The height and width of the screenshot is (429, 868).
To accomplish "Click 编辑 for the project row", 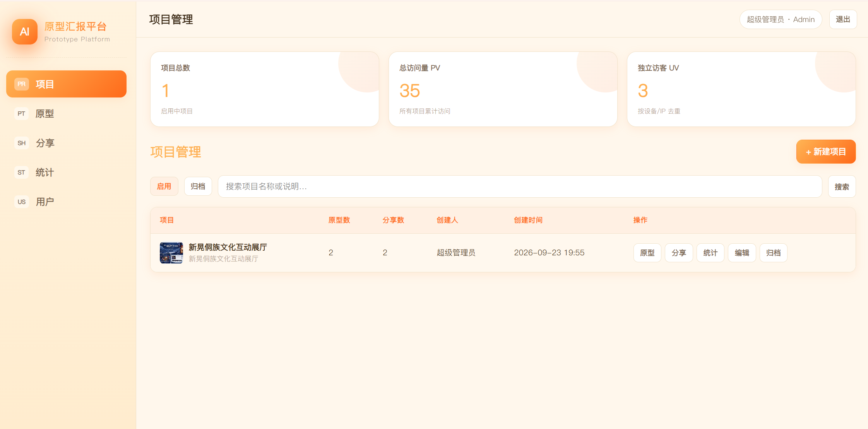I will pyautogui.click(x=742, y=253).
